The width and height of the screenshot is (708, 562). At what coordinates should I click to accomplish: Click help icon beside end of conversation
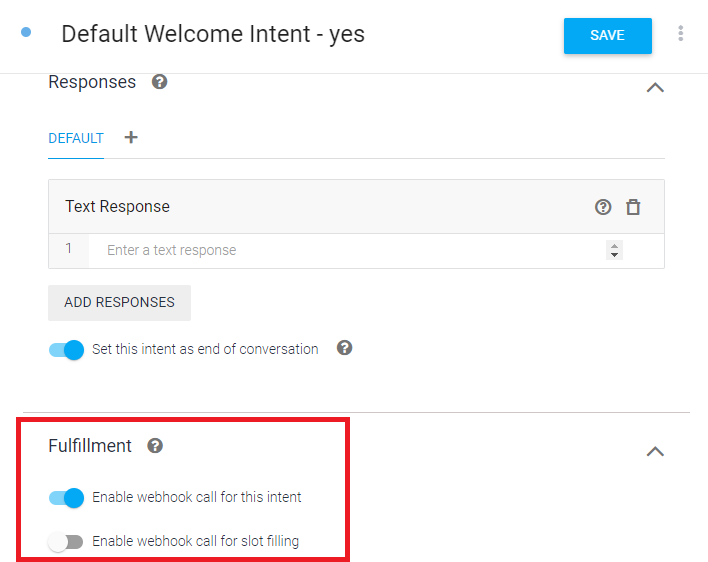pyautogui.click(x=345, y=349)
